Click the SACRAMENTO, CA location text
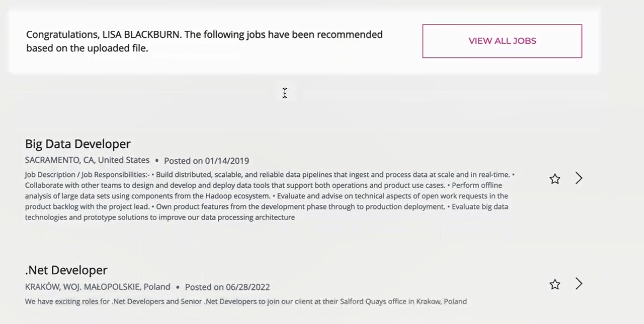 [60, 160]
